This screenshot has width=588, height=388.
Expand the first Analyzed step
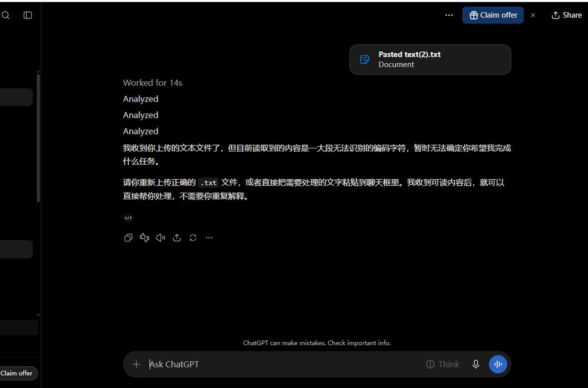[x=141, y=99]
